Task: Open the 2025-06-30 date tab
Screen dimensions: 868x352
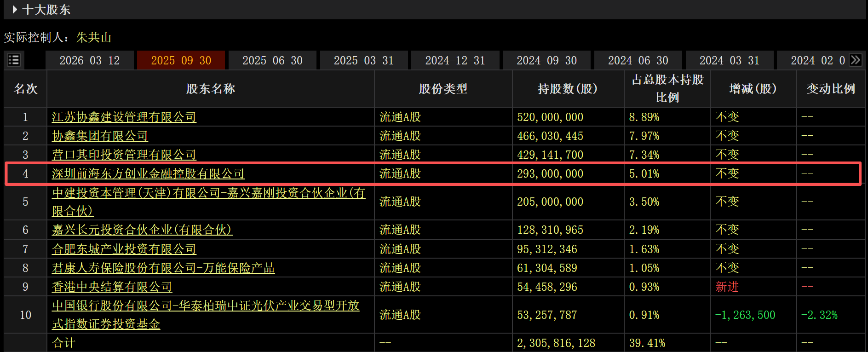Action: coord(272,60)
